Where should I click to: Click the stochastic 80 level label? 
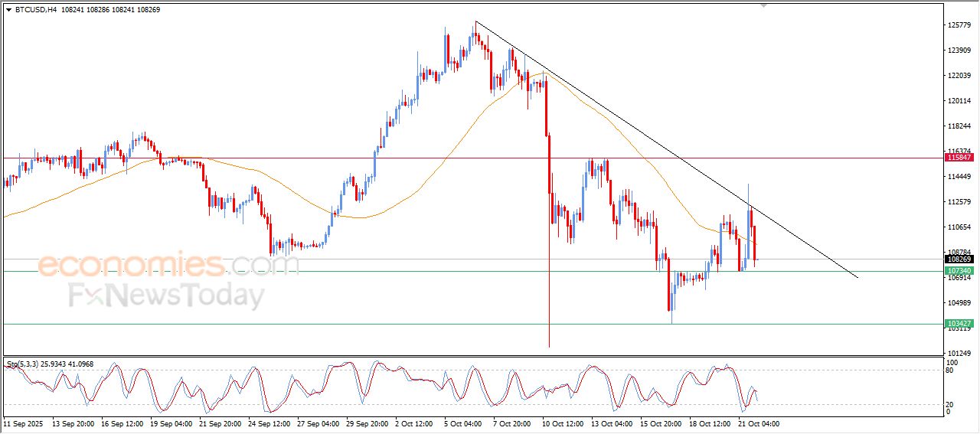pos(952,371)
